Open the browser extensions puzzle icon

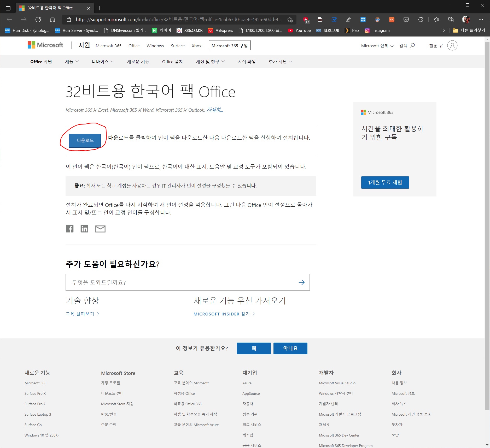(x=421, y=20)
